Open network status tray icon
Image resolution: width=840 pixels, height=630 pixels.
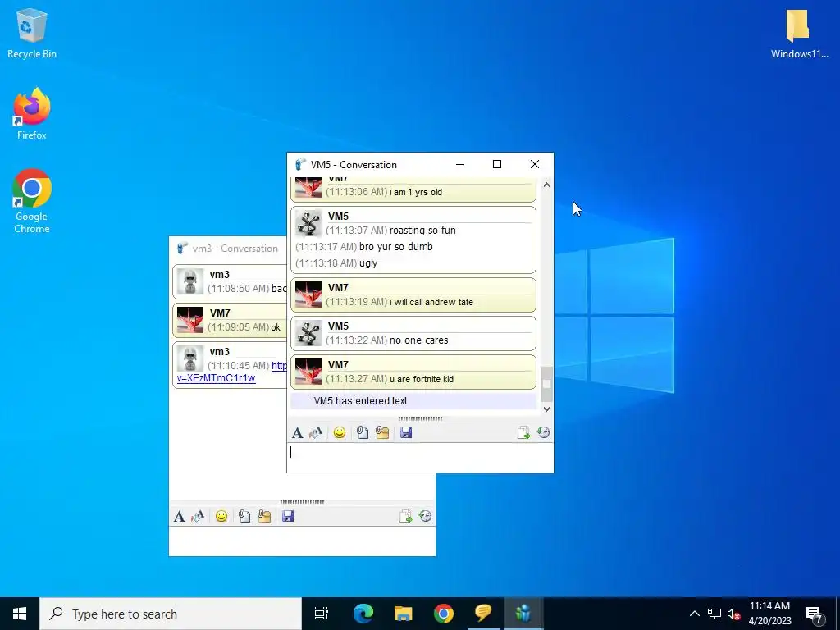coord(714,614)
